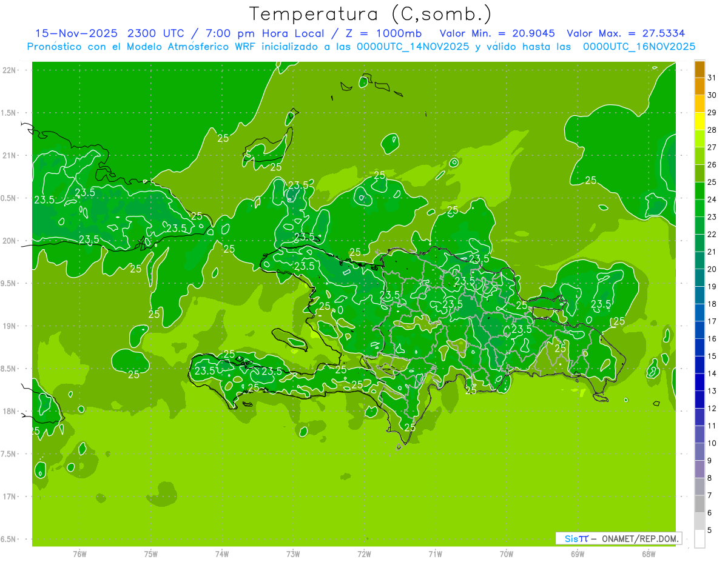
Task: Pick the legend color band between 19 and 20
Action: (699, 278)
